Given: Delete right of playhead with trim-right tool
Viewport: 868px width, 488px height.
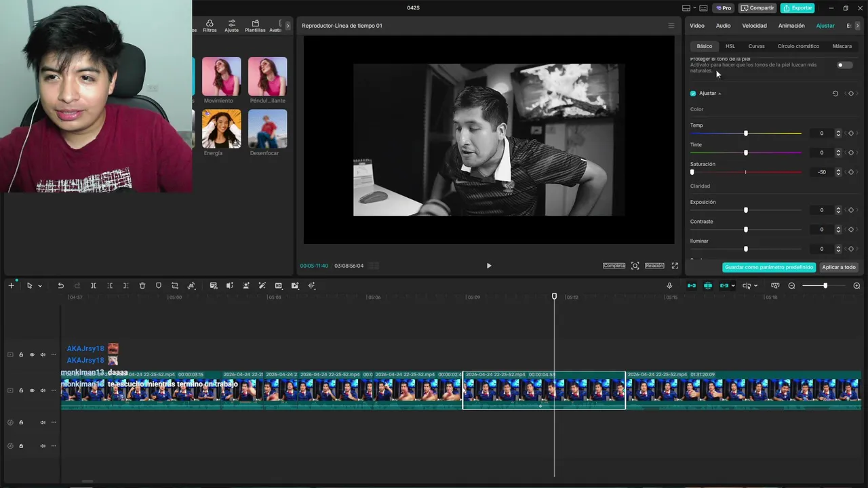Looking at the screenshot, I should pyautogui.click(x=126, y=286).
